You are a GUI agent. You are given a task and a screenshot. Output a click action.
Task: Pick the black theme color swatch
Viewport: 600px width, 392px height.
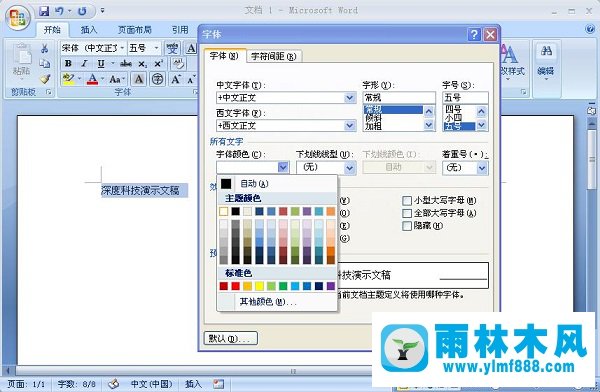[x=236, y=211]
